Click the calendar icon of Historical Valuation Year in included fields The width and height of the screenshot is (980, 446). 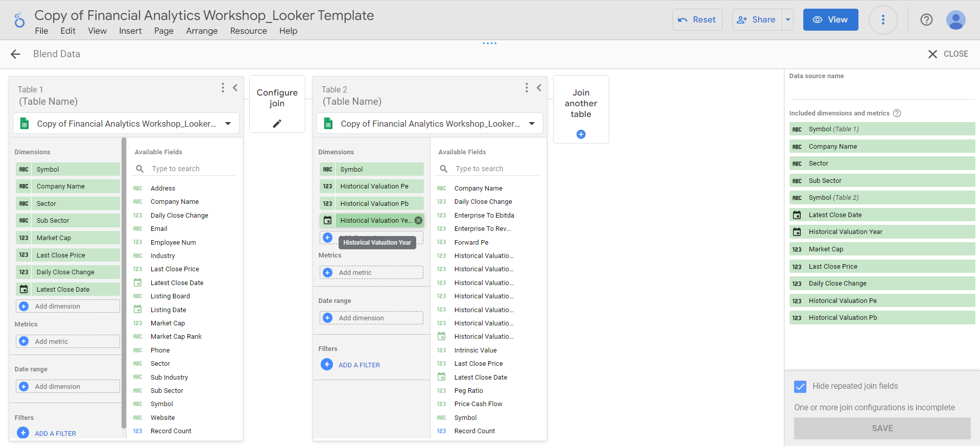click(797, 232)
